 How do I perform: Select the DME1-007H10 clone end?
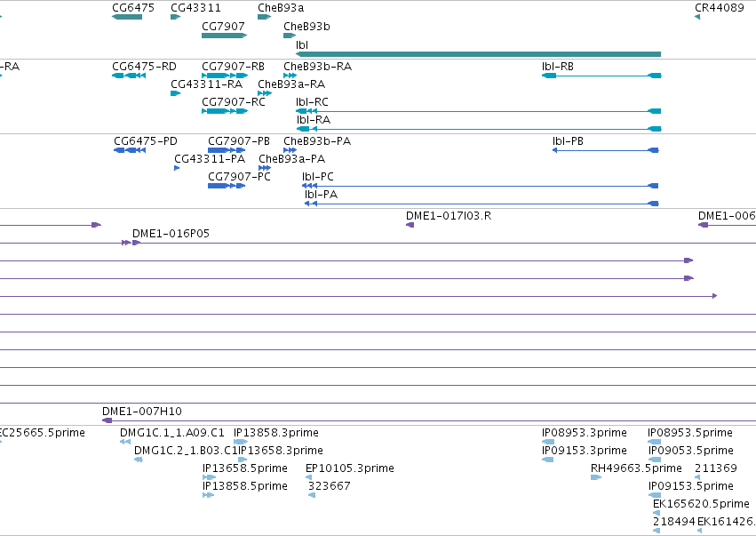tap(107, 420)
